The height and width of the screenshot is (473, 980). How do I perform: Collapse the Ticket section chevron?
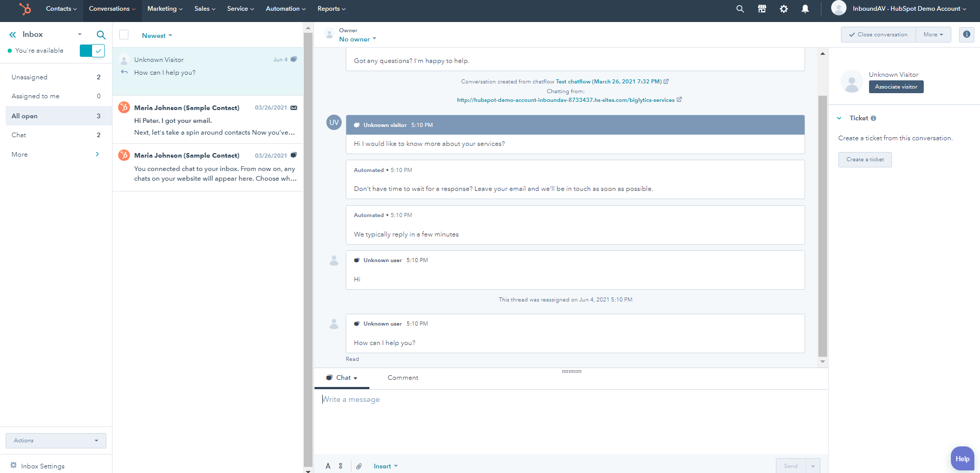839,118
